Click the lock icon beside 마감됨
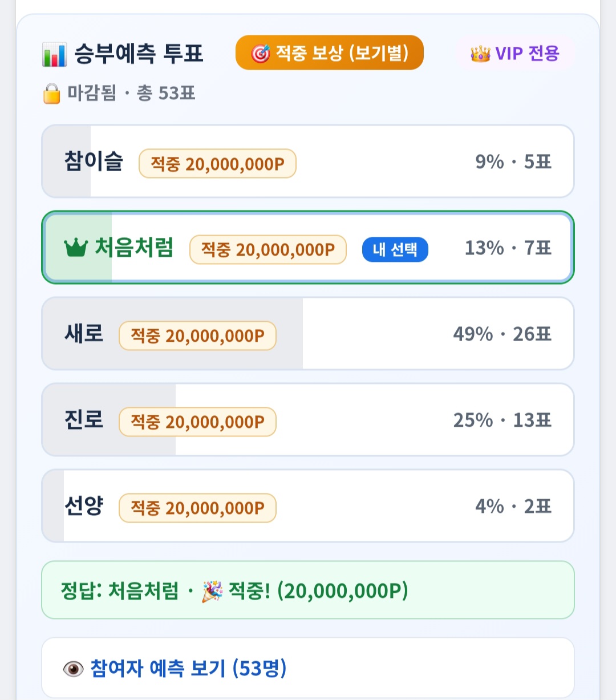The width and height of the screenshot is (616, 700). click(52, 93)
